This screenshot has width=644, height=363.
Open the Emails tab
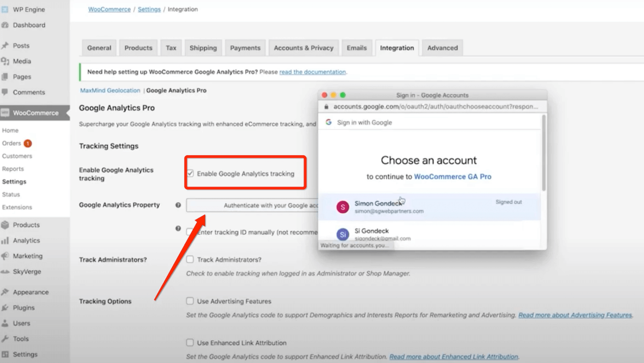click(x=357, y=48)
